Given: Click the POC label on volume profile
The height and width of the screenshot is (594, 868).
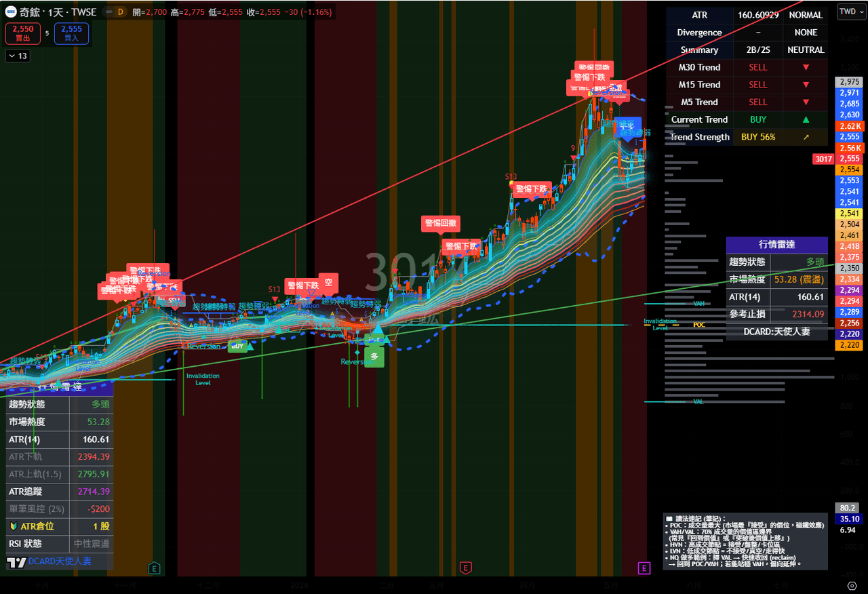Looking at the screenshot, I should pyautogui.click(x=699, y=325).
